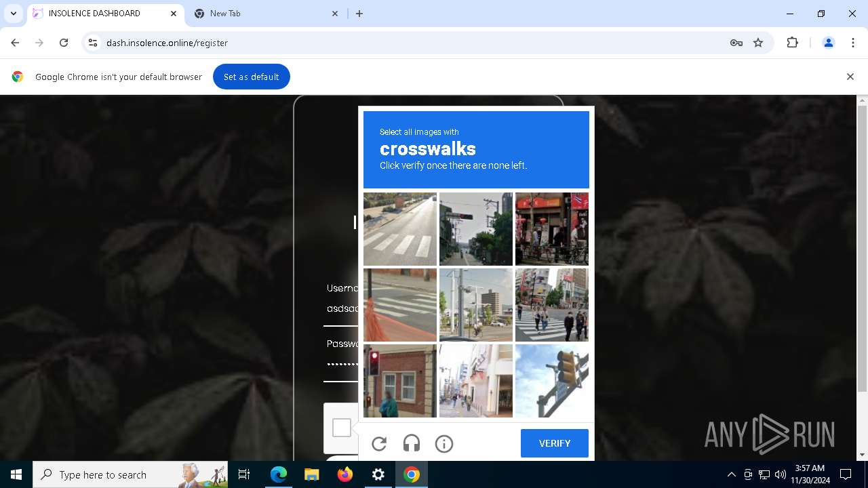Select the tile with pedestrians crossing street
This screenshot has height=488, width=868.
(x=552, y=305)
